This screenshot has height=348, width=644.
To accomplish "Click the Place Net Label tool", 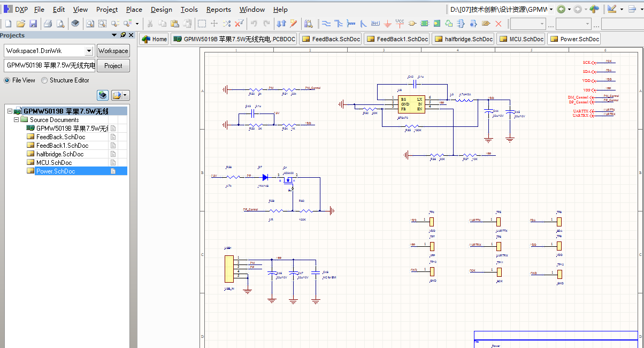I will (375, 24).
